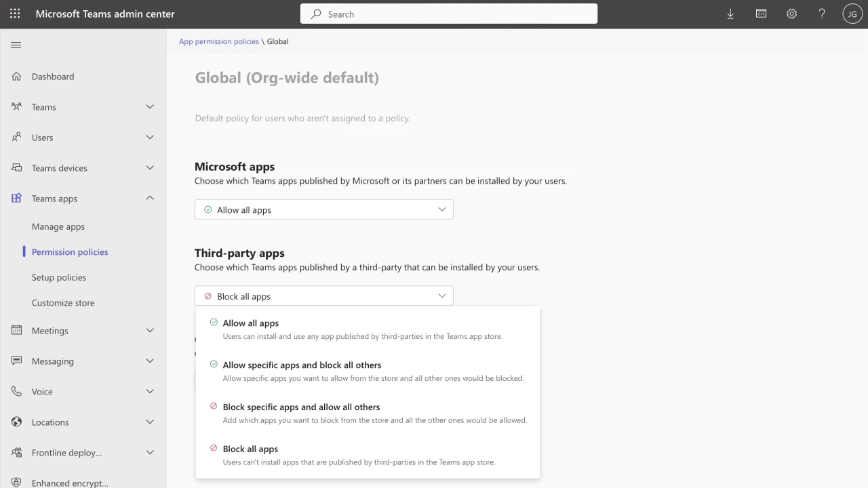868x488 pixels.
Task: Open Cloud Shell console icon
Action: pyautogui.click(x=761, y=14)
